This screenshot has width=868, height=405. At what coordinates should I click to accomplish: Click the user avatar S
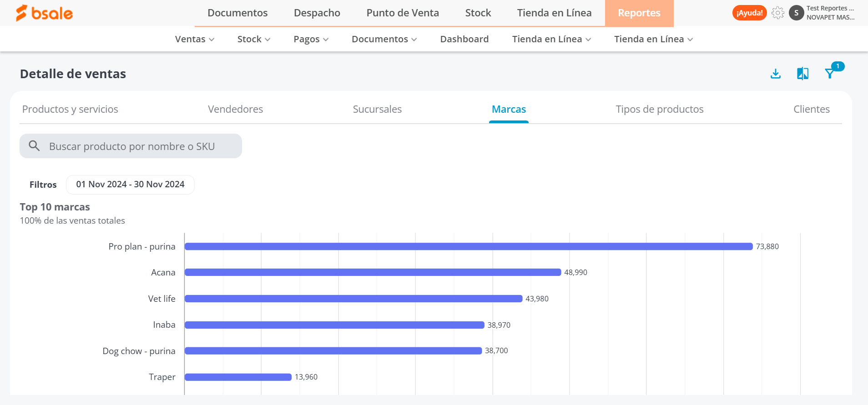(796, 13)
